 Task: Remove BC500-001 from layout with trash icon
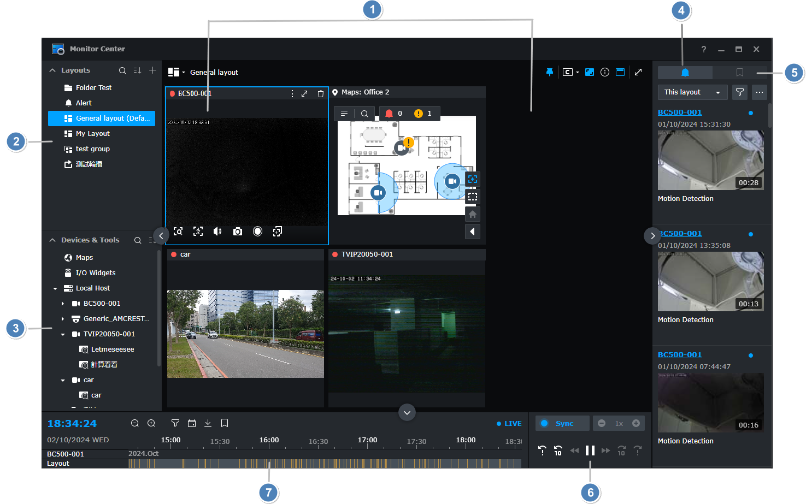point(321,94)
